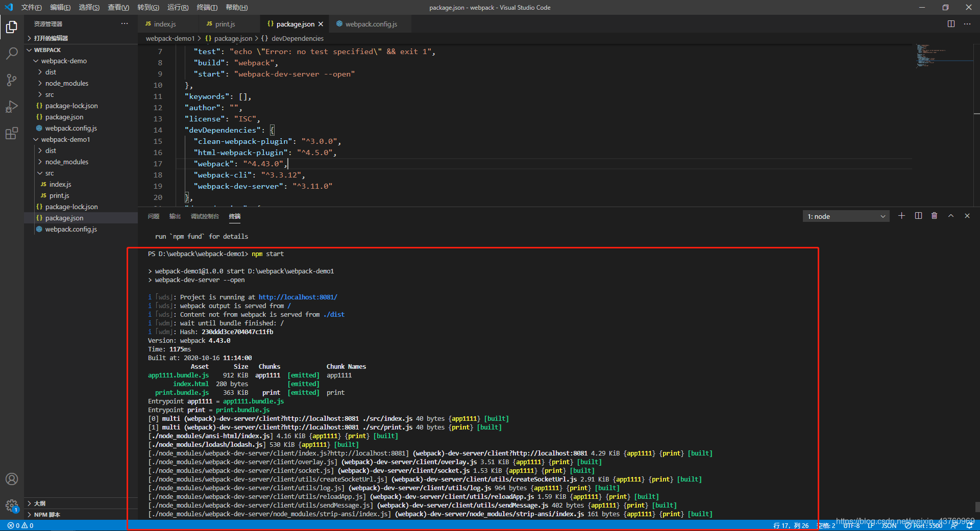
Task: Change encoding via UTF-8 status item
Action: 851,525
